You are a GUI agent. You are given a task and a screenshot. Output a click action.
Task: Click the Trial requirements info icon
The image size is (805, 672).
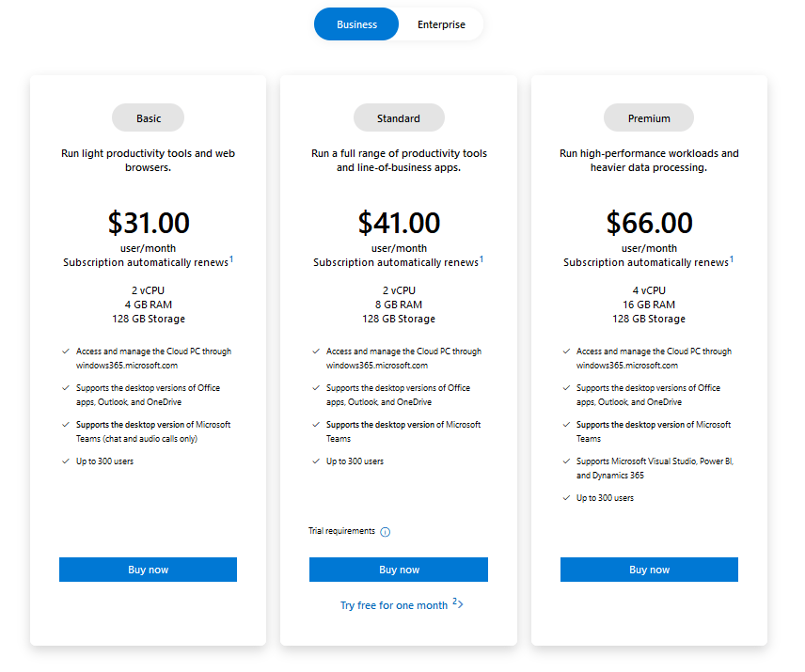(386, 532)
